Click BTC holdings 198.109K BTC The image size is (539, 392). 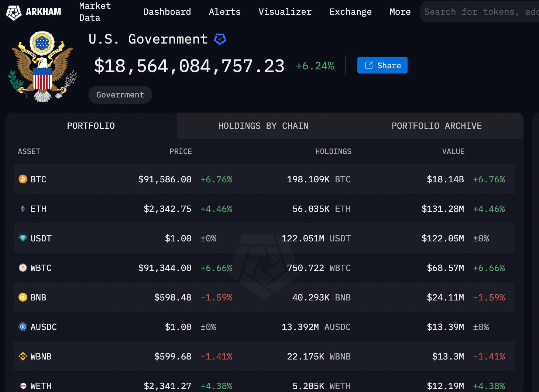tap(319, 179)
